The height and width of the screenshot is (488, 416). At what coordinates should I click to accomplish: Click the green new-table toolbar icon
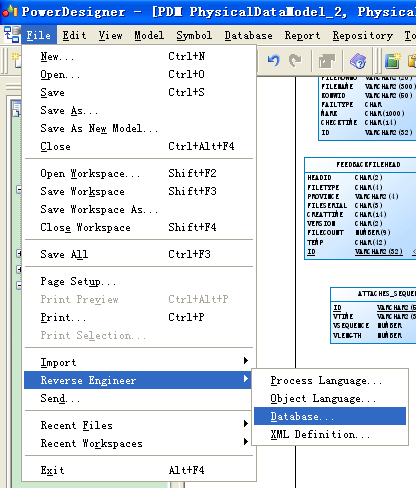[392, 61]
